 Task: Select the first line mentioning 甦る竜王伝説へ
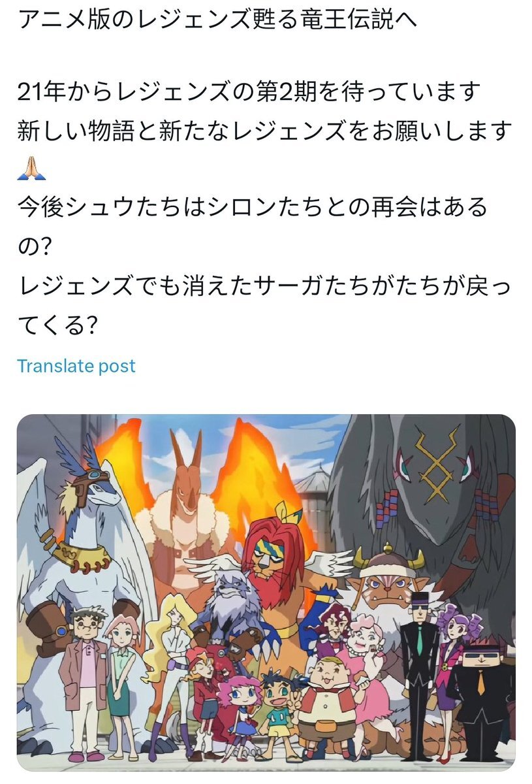tap(217, 20)
